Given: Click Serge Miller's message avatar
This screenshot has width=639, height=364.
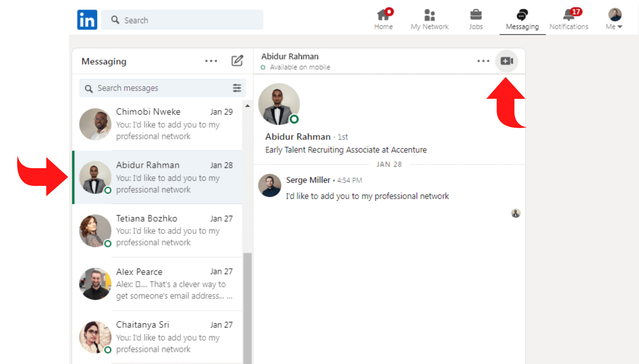Looking at the screenshot, I should (x=270, y=186).
